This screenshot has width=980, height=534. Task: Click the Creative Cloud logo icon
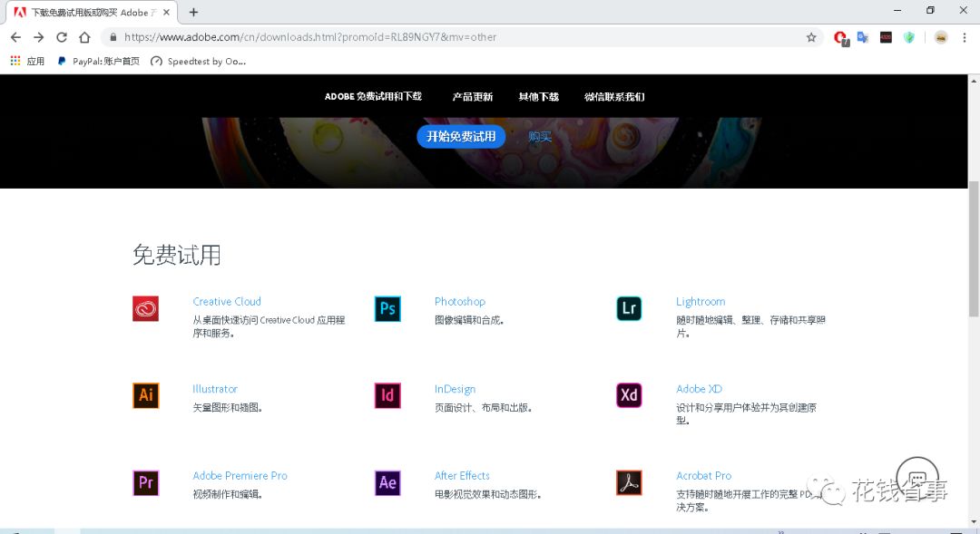[x=146, y=309]
